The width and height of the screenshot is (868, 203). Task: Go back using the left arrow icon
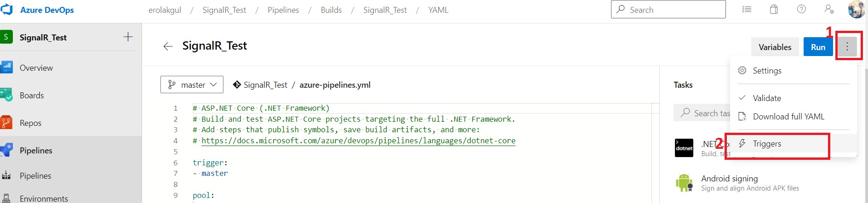[168, 46]
